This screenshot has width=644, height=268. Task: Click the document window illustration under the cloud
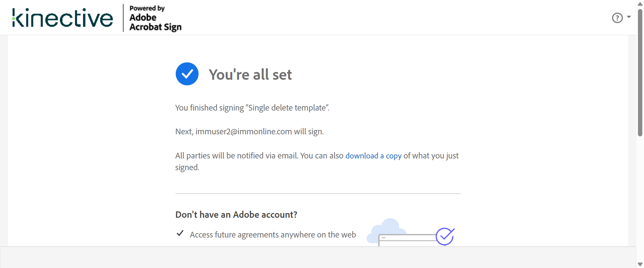coord(406,239)
